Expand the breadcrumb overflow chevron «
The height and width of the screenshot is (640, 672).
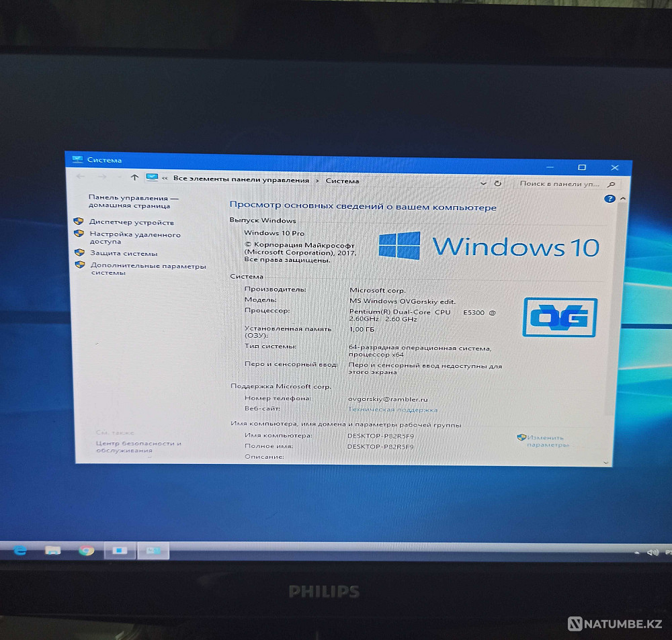pos(165,179)
